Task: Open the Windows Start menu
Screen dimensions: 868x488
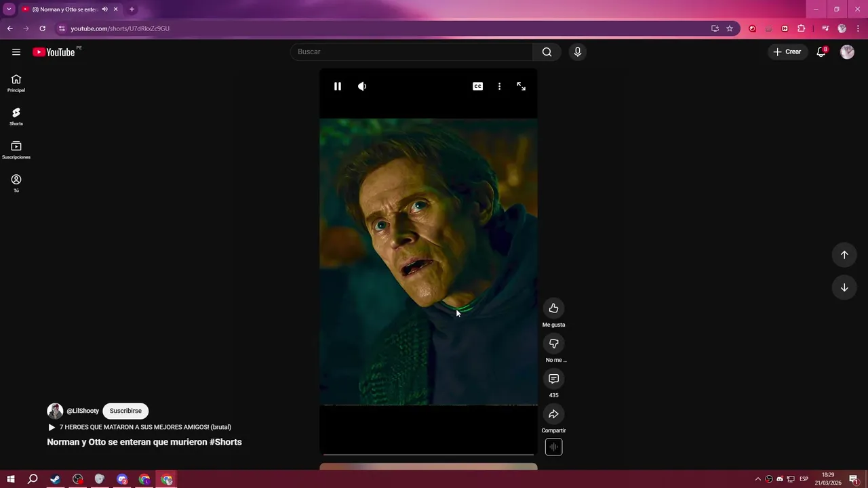Action: (x=11, y=479)
